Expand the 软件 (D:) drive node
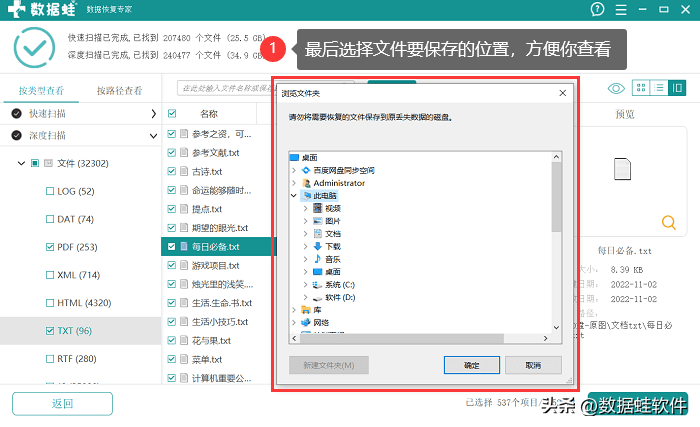The image size is (700, 427). click(305, 297)
